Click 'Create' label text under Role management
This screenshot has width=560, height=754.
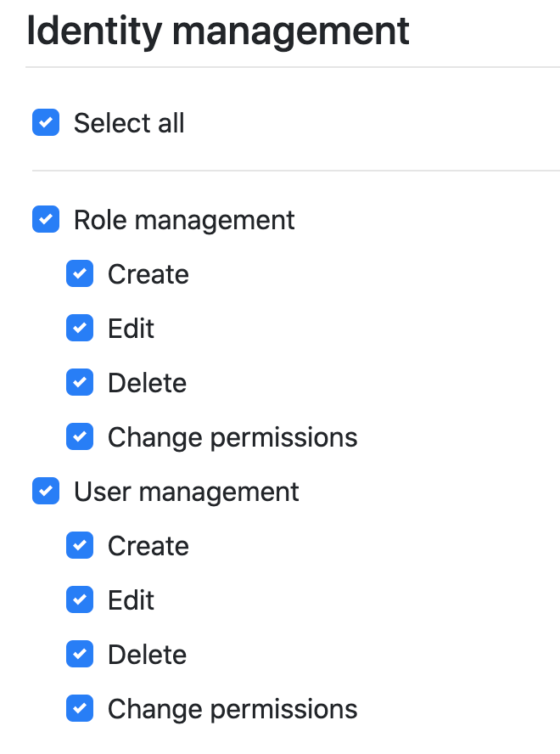click(148, 274)
